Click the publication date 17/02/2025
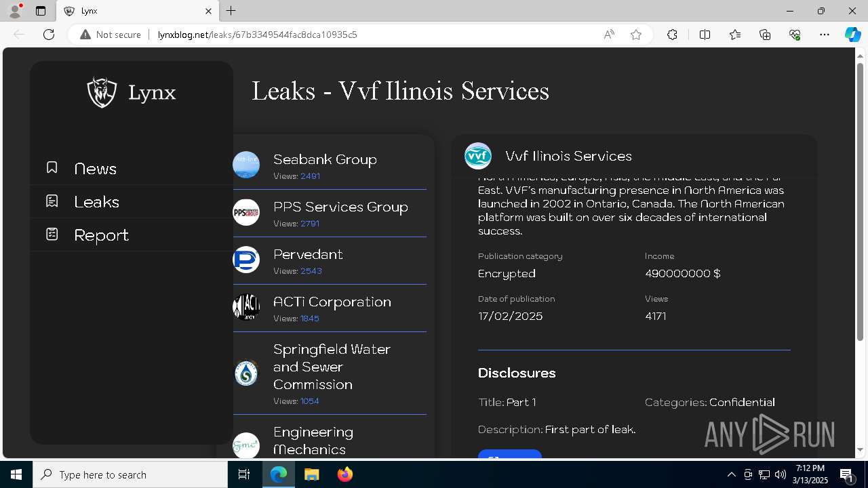The width and height of the screenshot is (868, 488). (x=511, y=317)
